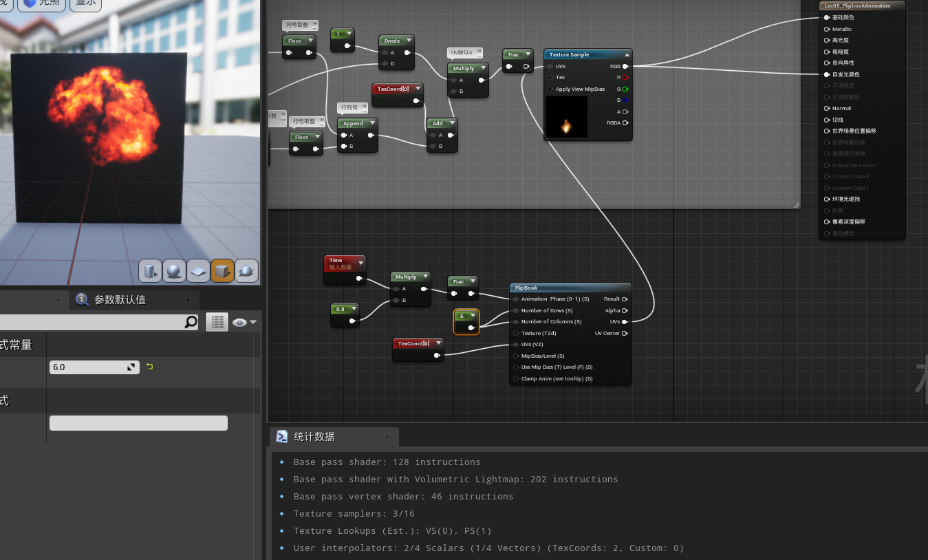928x560 pixels.
Task: Toggle the pin on the 行号取整 comment bubble
Action: [x=321, y=120]
